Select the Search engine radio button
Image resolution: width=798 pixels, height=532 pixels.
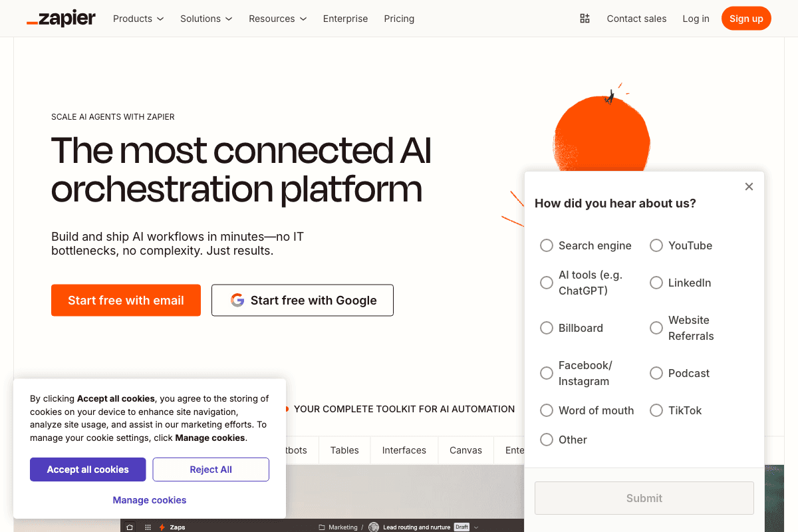pyautogui.click(x=546, y=245)
